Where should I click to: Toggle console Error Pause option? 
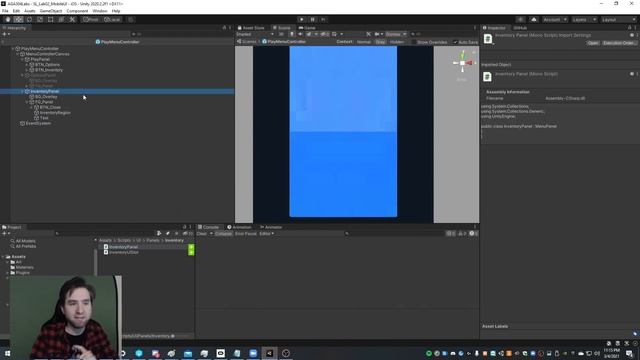coord(246,234)
